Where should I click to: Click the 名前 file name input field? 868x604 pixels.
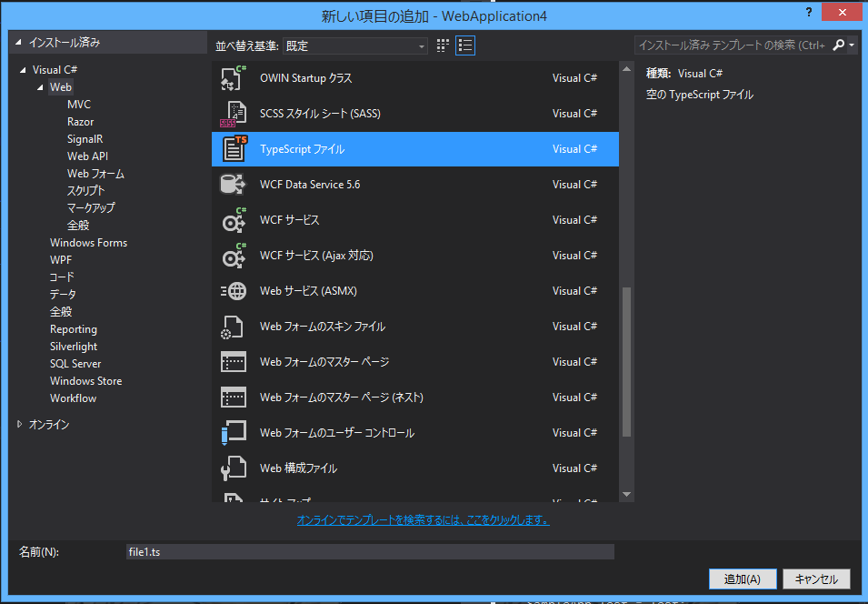tap(370, 552)
